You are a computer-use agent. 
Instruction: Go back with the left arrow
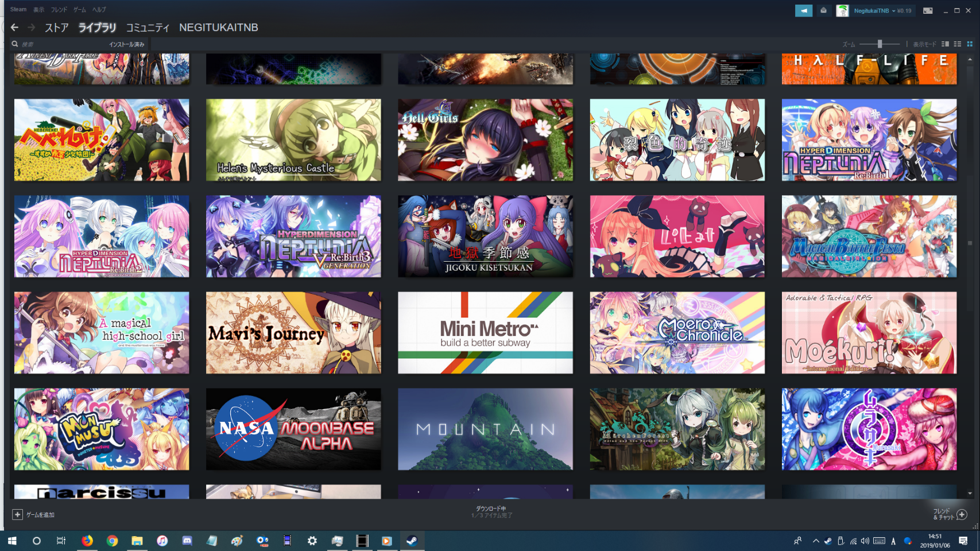pyautogui.click(x=14, y=28)
